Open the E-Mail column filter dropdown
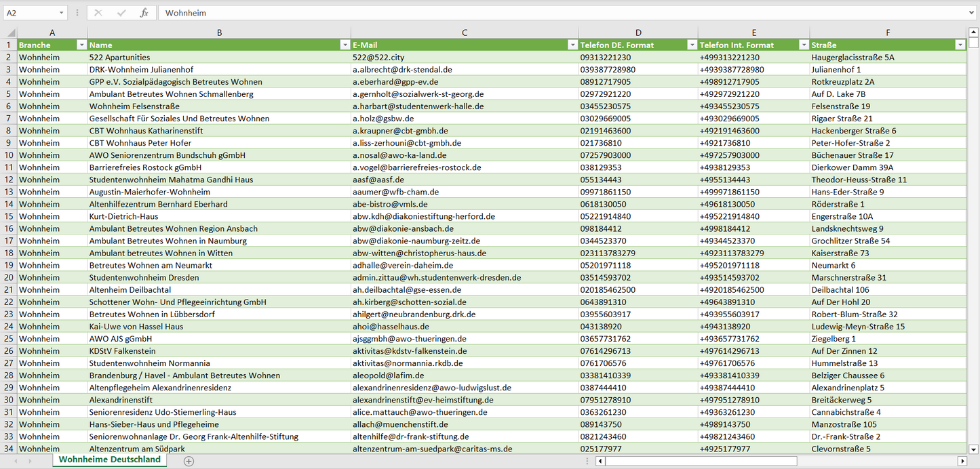980x469 pixels. (x=572, y=45)
